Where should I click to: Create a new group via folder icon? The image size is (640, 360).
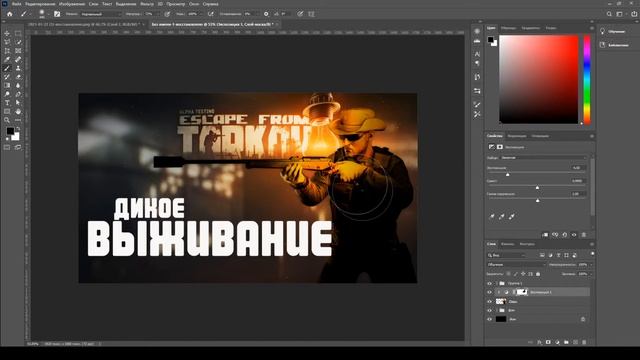(566, 342)
